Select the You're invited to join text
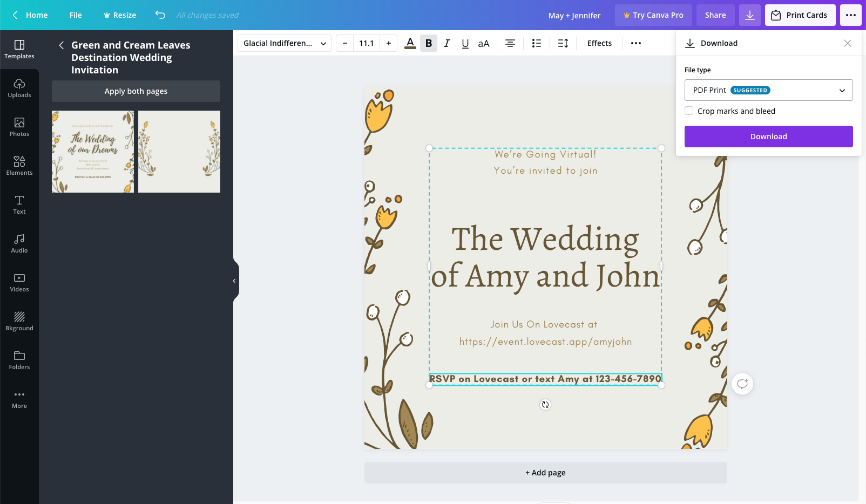 (x=545, y=171)
